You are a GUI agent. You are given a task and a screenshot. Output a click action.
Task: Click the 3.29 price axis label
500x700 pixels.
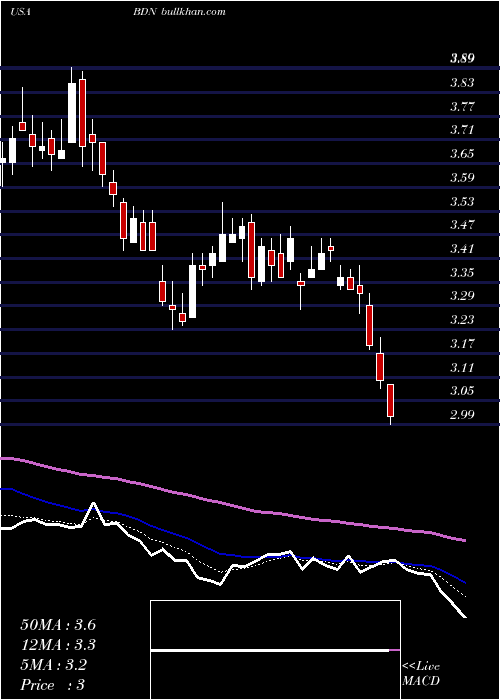coord(462,296)
